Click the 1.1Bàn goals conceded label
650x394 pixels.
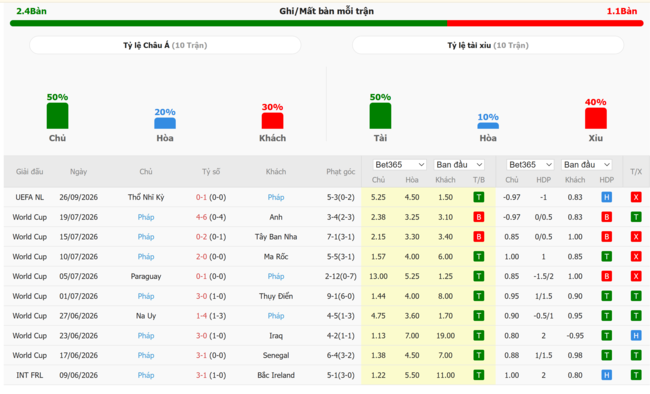coord(622,11)
